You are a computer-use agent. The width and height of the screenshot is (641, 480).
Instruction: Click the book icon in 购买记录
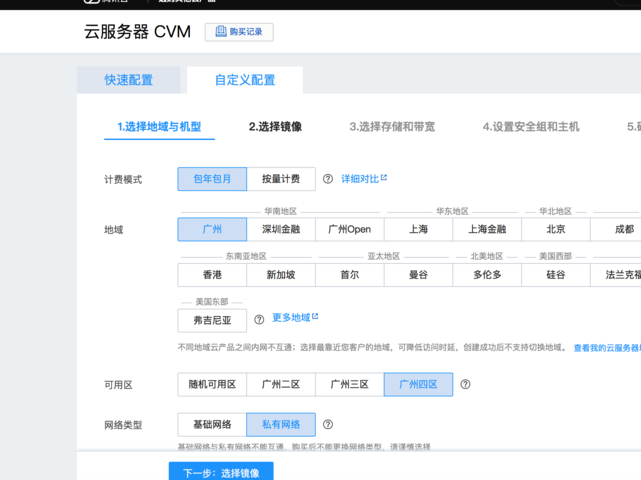221,31
